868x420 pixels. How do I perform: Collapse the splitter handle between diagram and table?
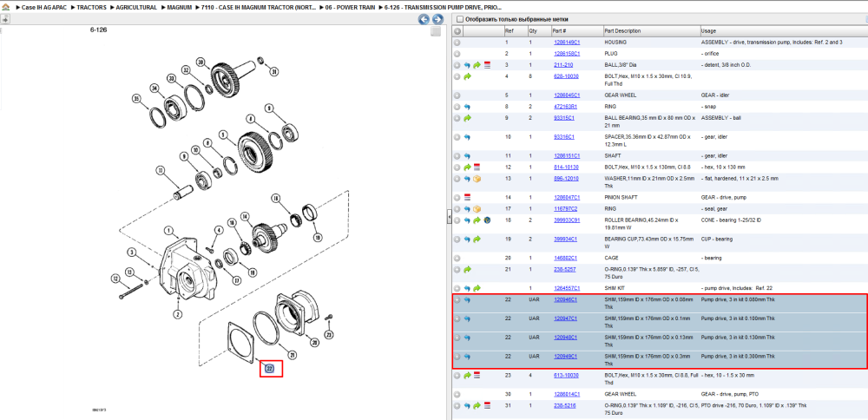[x=450, y=218]
